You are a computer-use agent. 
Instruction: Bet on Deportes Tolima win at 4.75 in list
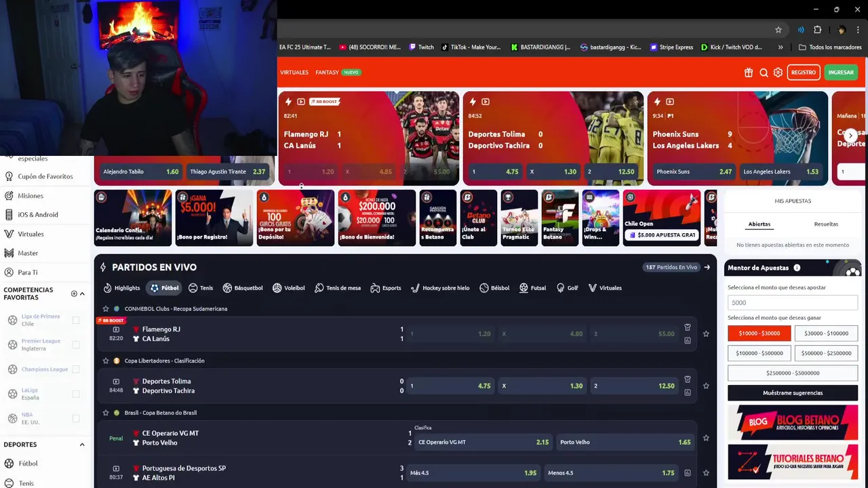[450, 386]
